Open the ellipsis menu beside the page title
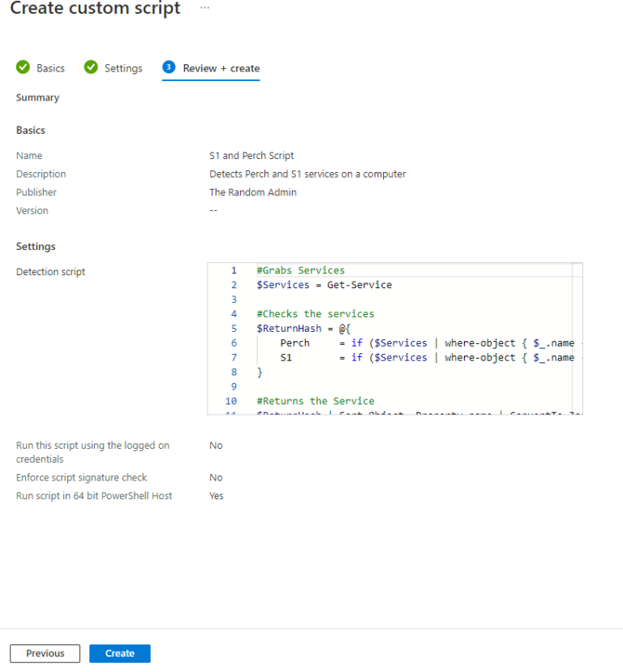This screenshot has height=672, width=623. click(x=204, y=6)
